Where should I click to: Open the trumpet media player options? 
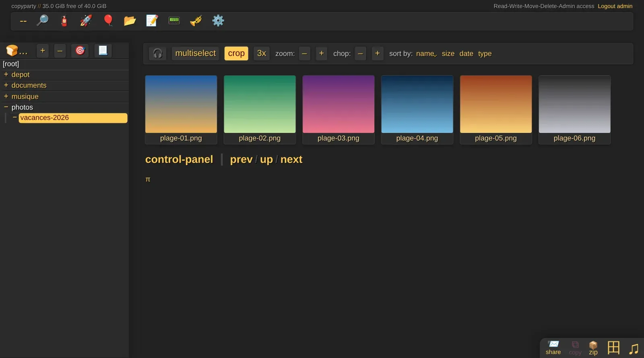[196, 21]
